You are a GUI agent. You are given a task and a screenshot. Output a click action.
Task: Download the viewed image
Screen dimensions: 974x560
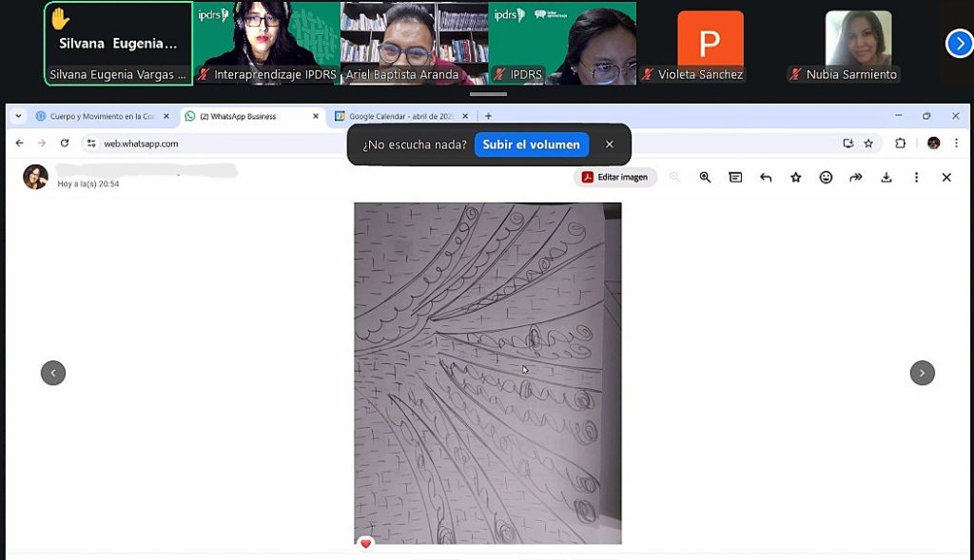(886, 177)
